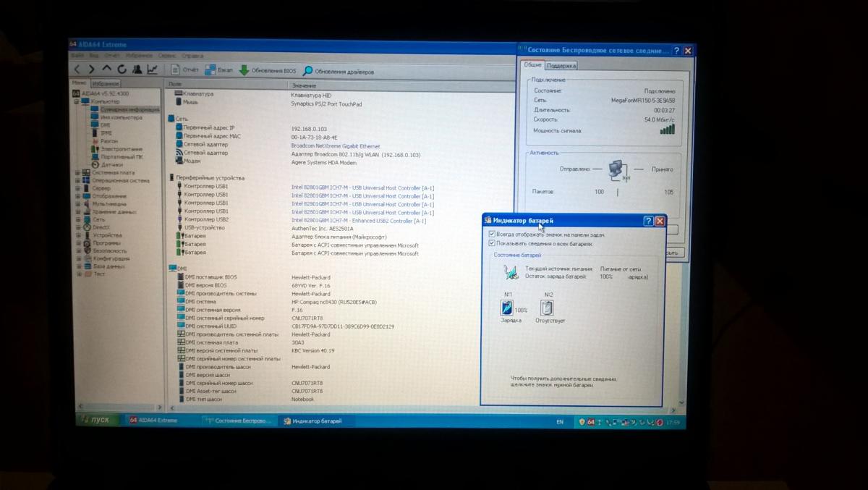The height and width of the screenshot is (490, 868).
Task: Open the AIDA64 graph toolbar icon
Action: (x=152, y=69)
